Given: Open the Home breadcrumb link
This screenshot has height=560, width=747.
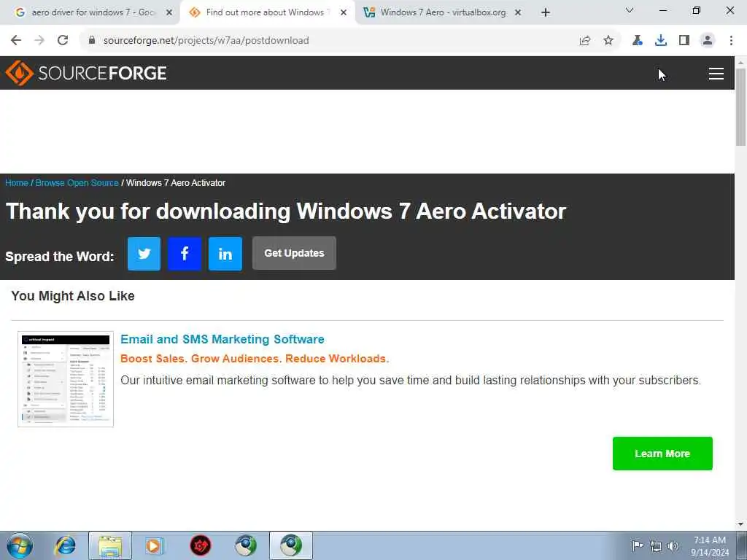Looking at the screenshot, I should pos(17,183).
